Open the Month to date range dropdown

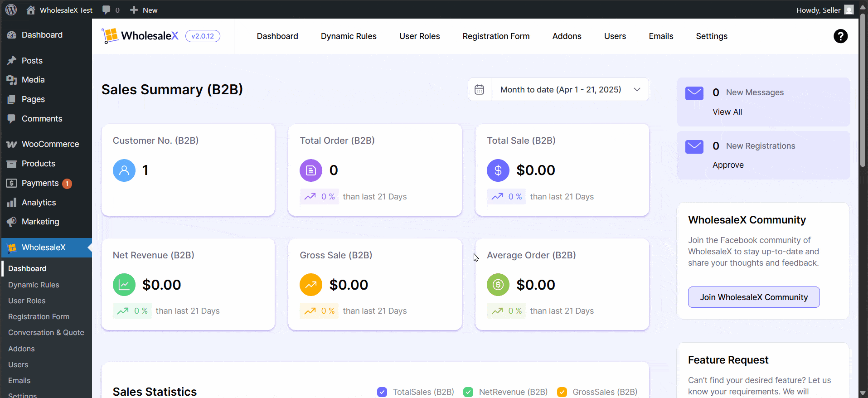570,90
